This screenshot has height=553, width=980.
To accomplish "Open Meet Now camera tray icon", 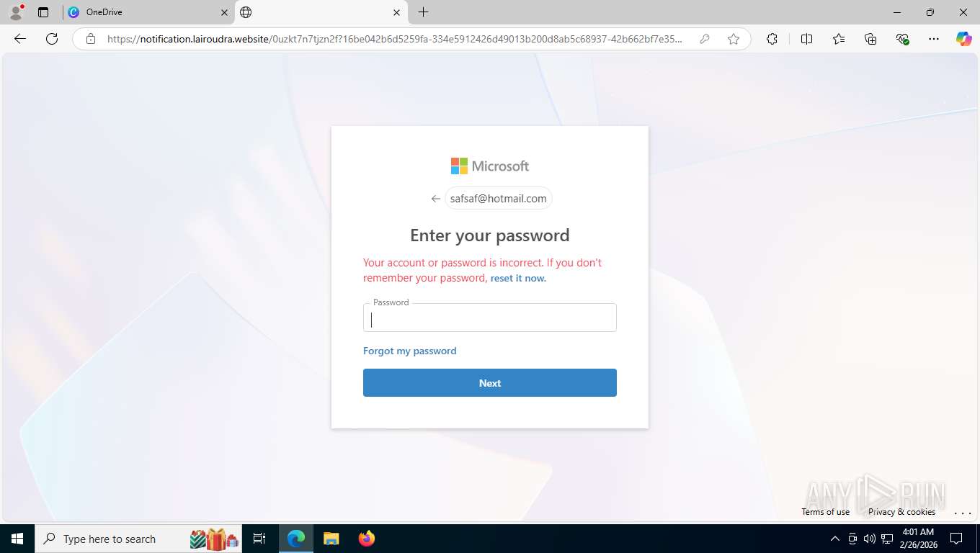I will click(852, 539).
